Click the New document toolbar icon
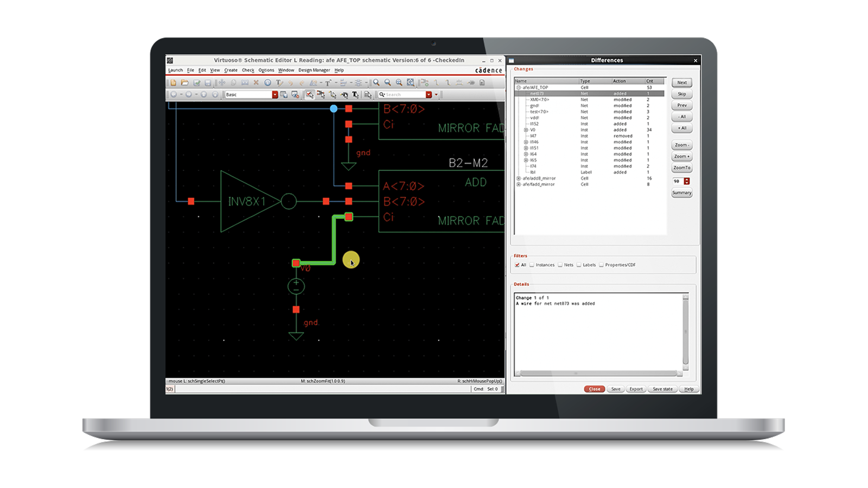The height and width of the screenshot is (488, 868). (x=173, y=83)
